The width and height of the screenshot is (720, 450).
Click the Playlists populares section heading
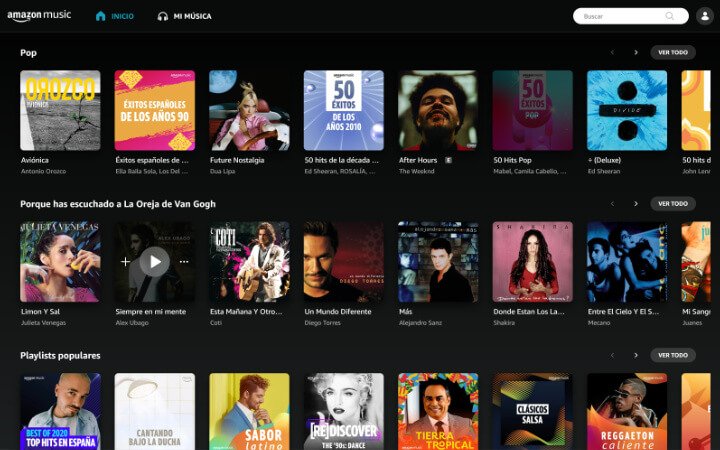pyautogui.click(x=60, y=355)
